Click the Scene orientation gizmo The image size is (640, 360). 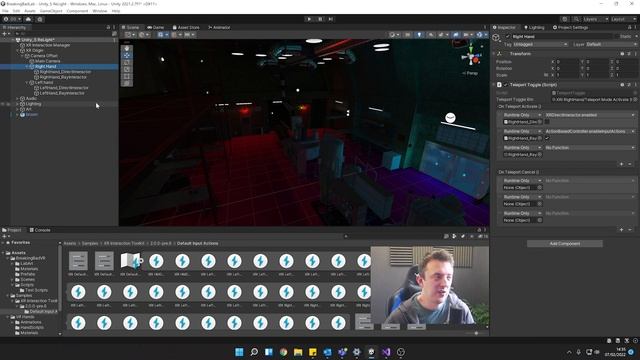pyautogui.click(x=471, y=58)
